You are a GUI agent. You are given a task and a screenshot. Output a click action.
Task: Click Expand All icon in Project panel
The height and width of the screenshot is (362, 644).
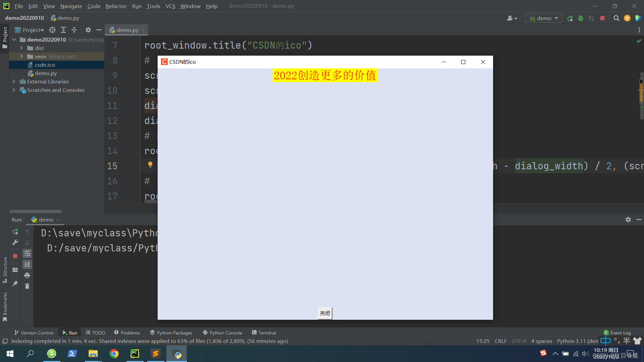click(x=63, y=30)
